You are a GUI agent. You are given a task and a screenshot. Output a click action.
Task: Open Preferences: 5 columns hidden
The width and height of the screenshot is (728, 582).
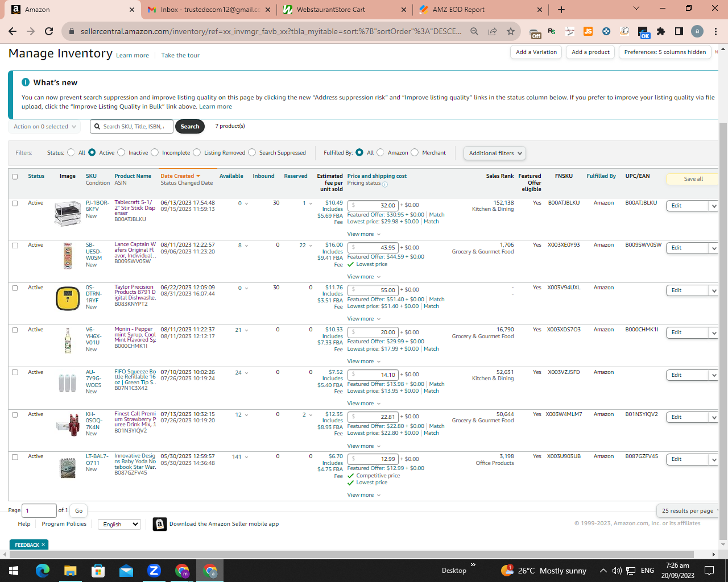pyautogui.click(x=665, y=52)
